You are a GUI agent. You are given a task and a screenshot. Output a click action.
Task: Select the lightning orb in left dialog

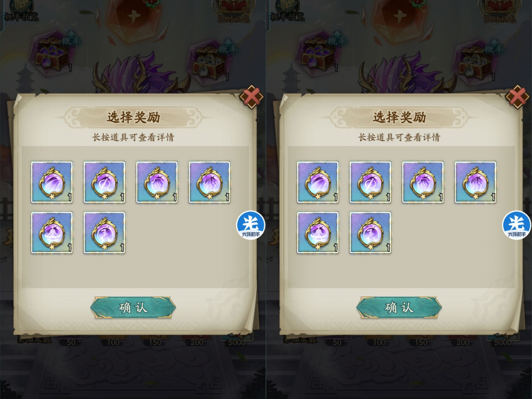[x=209, y=182]
